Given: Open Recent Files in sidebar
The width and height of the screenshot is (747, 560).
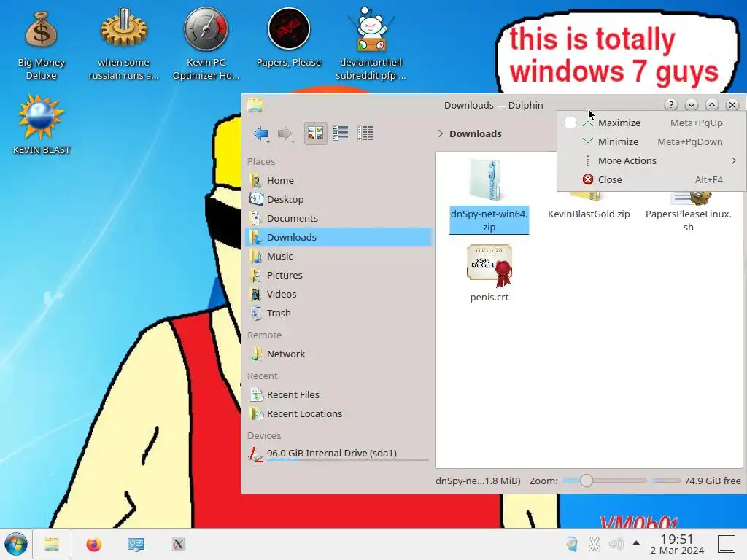Looking at the screenshot, I should [x=338, y=394].
